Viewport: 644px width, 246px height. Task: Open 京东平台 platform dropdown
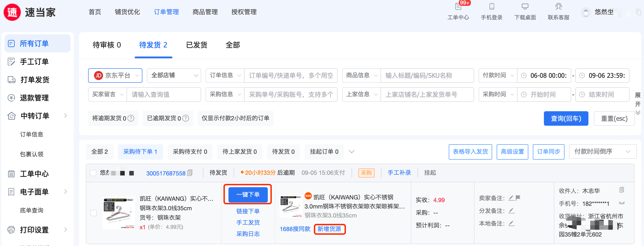point(115,76)
